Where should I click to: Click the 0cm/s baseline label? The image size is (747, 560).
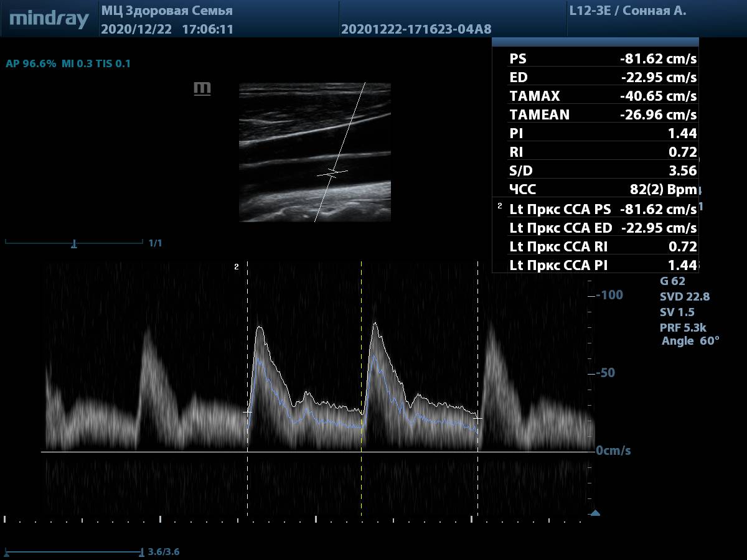click(x=613, y=450)
